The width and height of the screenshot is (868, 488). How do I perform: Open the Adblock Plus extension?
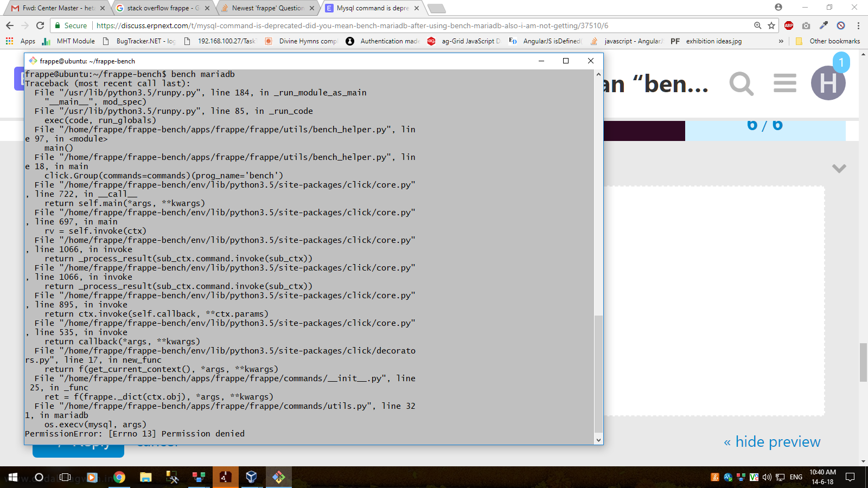pos(789,25)
